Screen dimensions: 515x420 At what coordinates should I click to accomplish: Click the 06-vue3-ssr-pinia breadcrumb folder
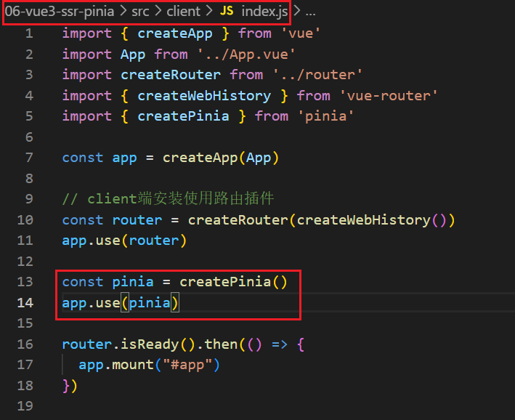pos(60,12)
